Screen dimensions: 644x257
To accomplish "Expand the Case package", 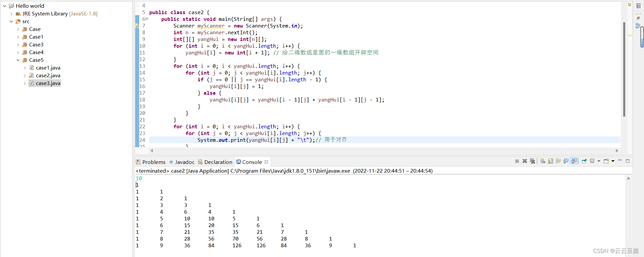I will tap(18, 29).
